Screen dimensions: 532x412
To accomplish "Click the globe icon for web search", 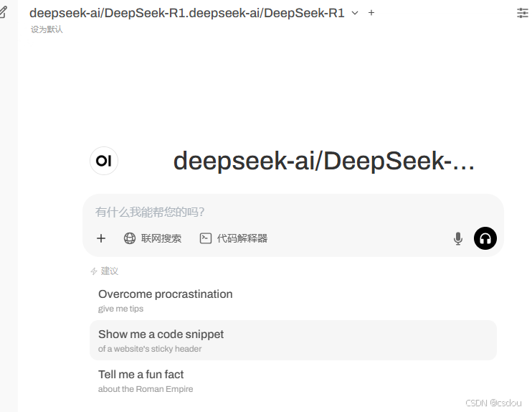I will point(130,238).
